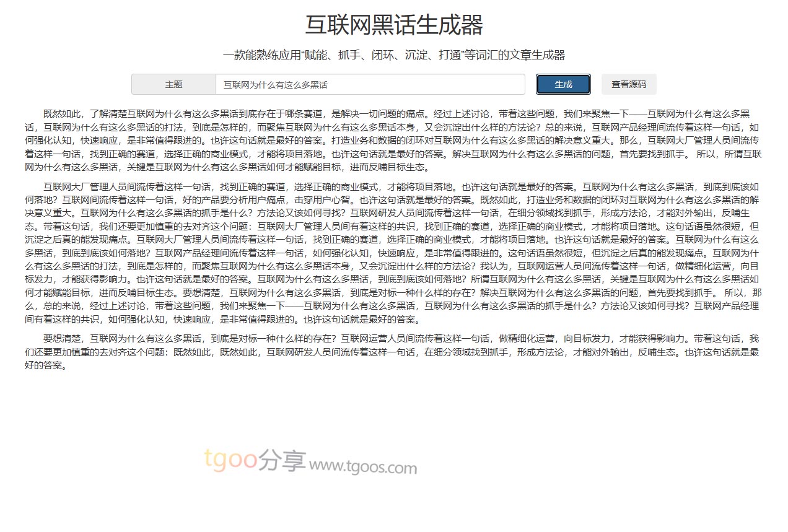Click the line starting 们还要更加慎重 in third paragraph
788x532 pixels.
click(x=372, y=352)
